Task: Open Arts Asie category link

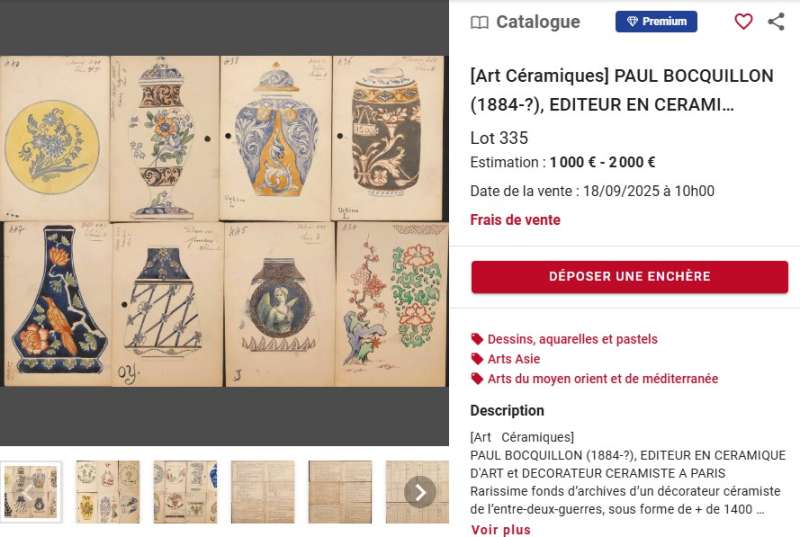Action: pos(514,359)
